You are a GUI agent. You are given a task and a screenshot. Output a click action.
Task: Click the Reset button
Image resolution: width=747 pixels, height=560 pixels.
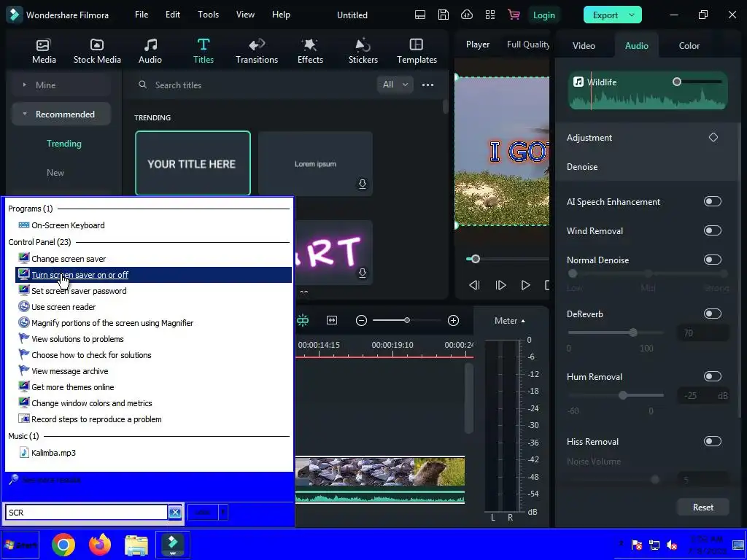click(703, 507)
